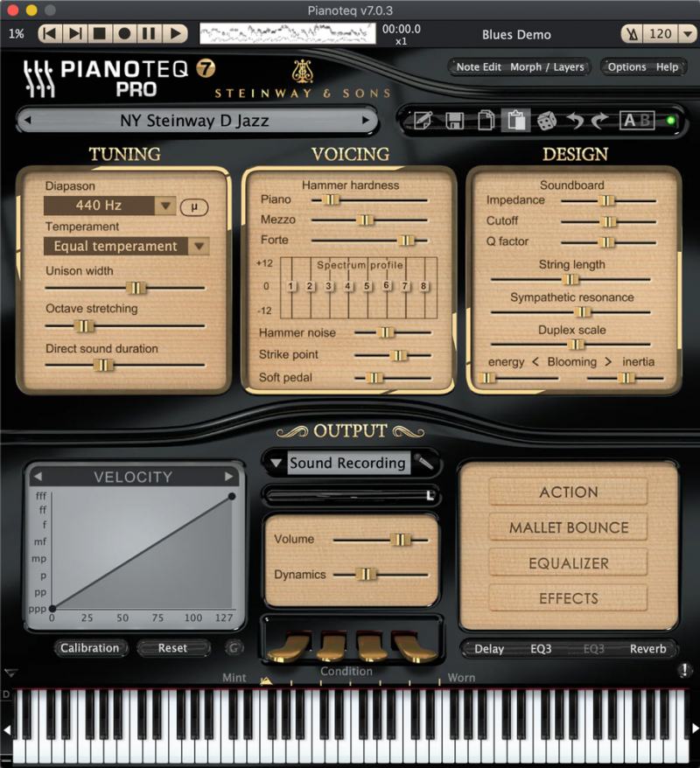
Task: Toggle the rightmost sustain pedal
Action: (x=415, y=646)
